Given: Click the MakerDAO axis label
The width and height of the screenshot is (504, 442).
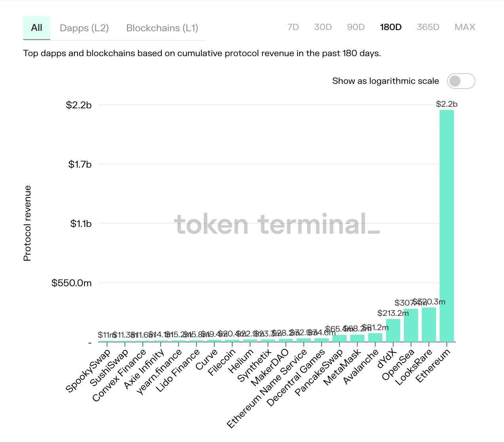Looking at the screenshot, I should point(270,368).
